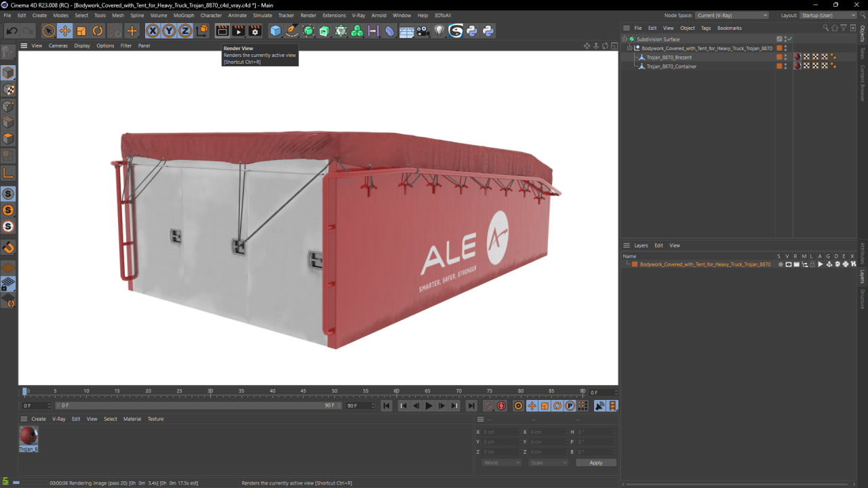Viewport: 868px width, 488px height.
Task: Activate the Scale tool in top toolbar
Action: point(81,30)
